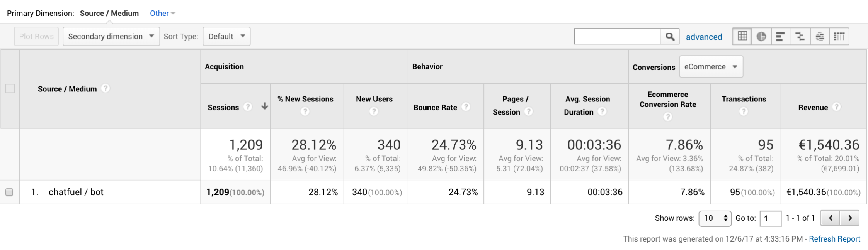This screenshot has height=250, width=868.
Task: Toggle the select-all rows checkbox
Action: coord(10,89)
